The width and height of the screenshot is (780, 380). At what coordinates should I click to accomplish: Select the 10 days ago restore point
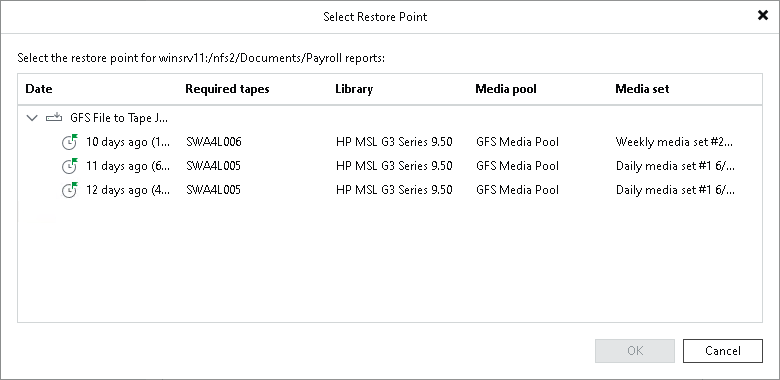pyautogui.click(x=390, y=142)
